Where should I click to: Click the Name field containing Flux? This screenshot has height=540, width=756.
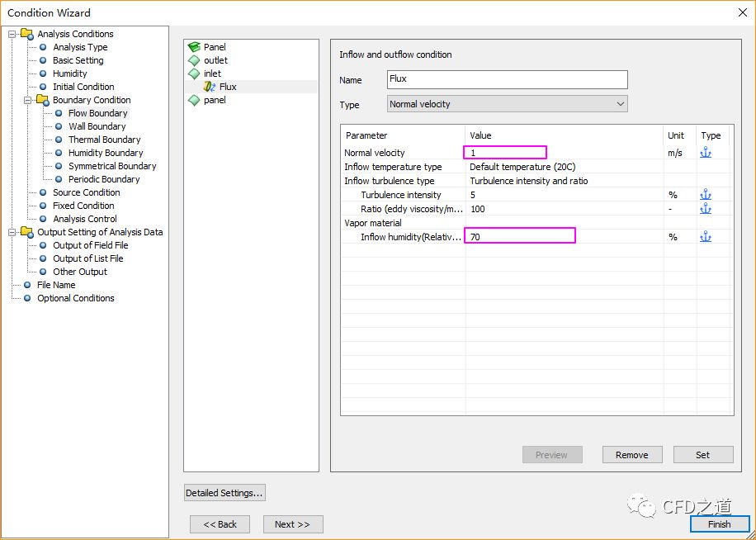pos(507,79)
